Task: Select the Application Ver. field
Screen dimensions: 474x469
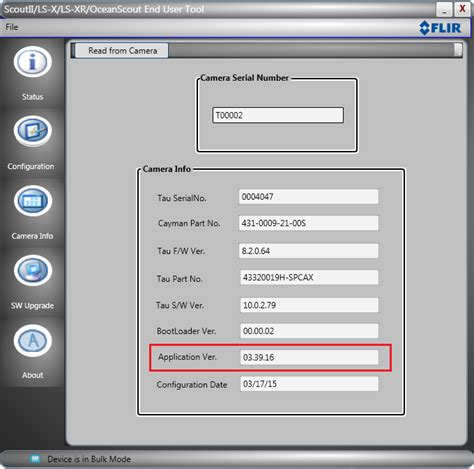Action: tap(309, 357)
